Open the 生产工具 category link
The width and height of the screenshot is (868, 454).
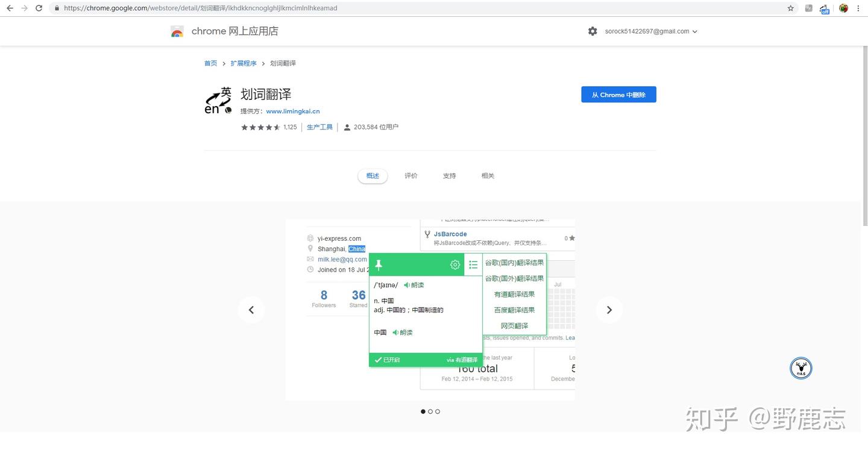(x=319, y=127)
